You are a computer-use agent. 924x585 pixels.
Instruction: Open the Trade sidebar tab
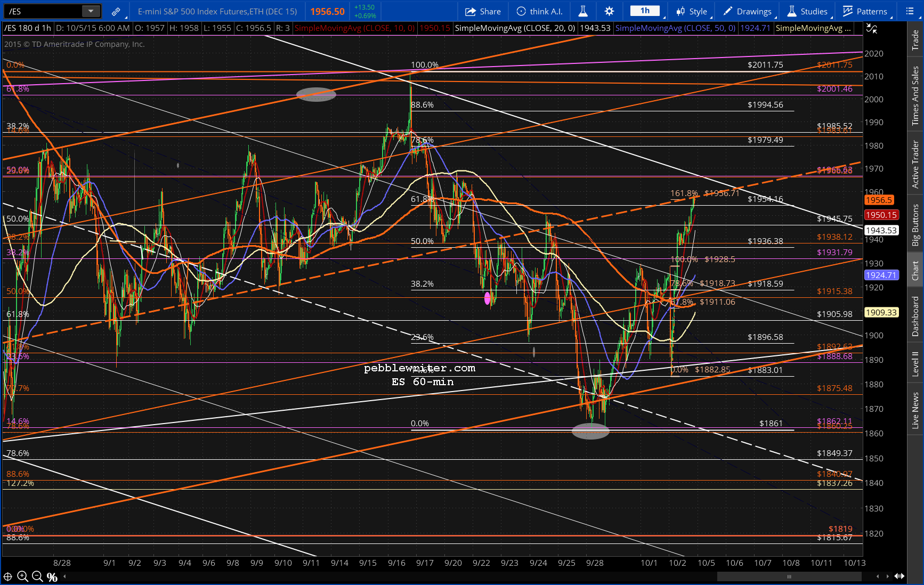pyautogui.click(x=915, y=40)
